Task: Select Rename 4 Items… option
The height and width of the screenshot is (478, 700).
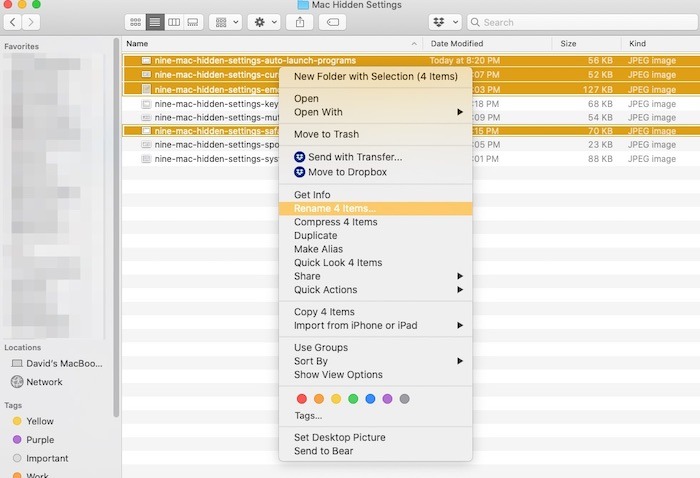Action: (x=375, y=208)
